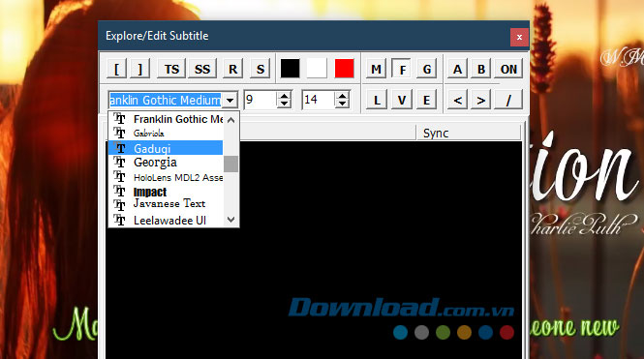Decrease the value 14 with down arrow

342,105
